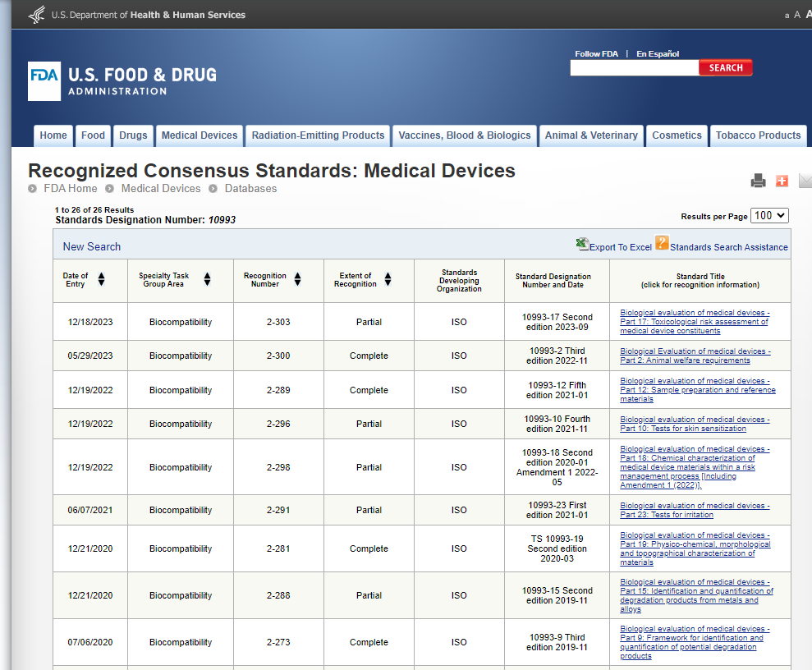
Task: Go to FDA Home breadcrumb link
Action: pyautogui.click(x=71, y=189)
